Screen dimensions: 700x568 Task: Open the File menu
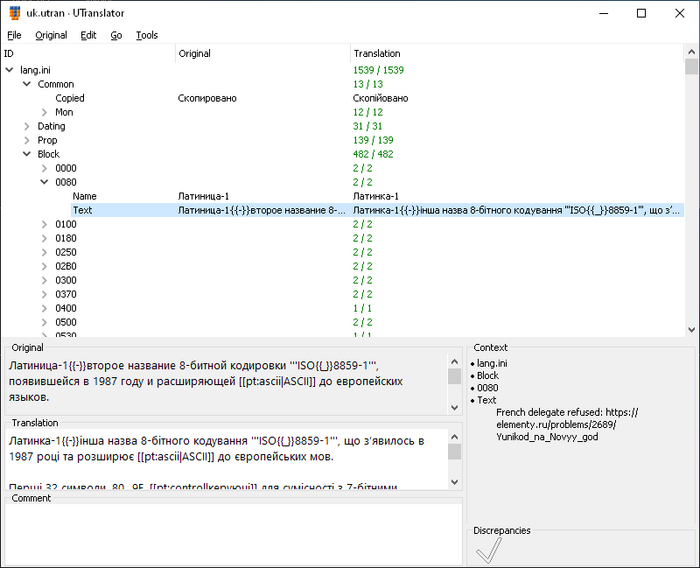[x=14, y=35]
